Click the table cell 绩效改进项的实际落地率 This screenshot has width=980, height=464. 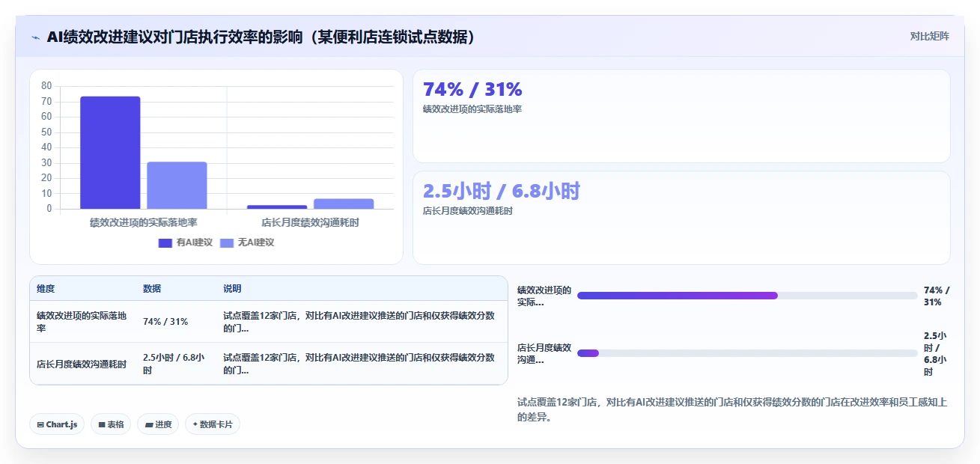pos(82,322)
